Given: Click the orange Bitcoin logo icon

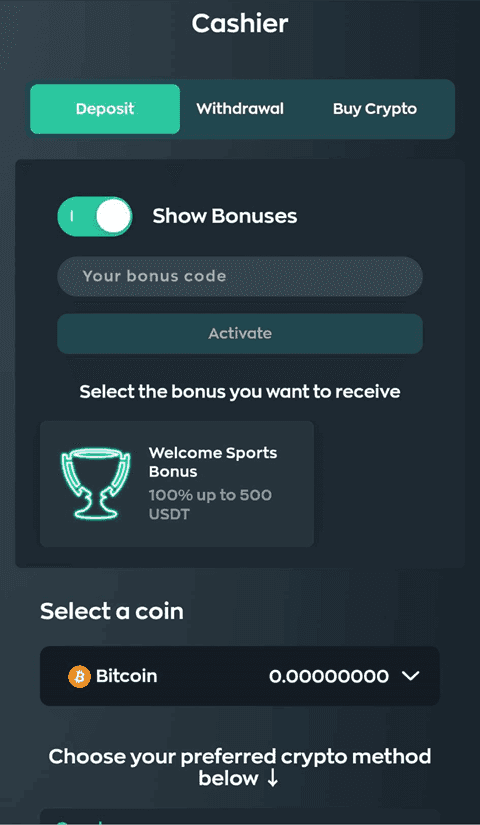Looking at the screenshot, I should click(x=79, y=677).
